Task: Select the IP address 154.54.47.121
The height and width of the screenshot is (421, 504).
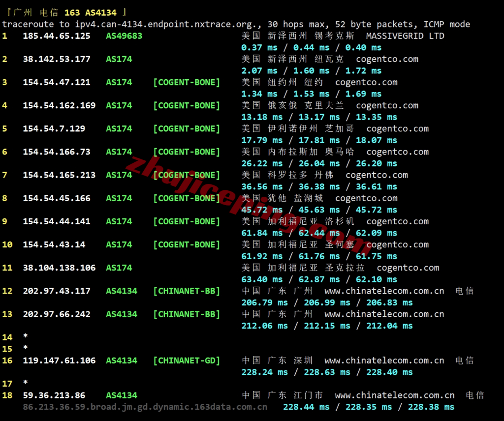Action: (x=57, y=82)
